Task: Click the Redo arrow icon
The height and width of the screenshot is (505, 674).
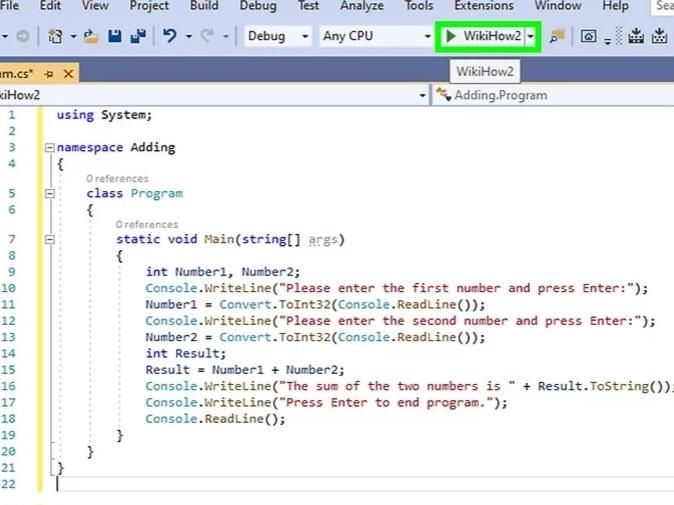Action: 208,36
